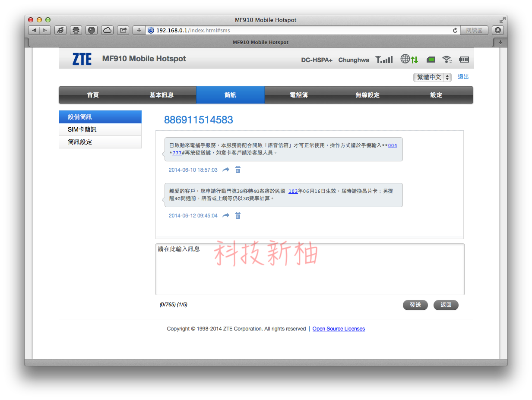Click the ZTE logo

tap(82, 59)
